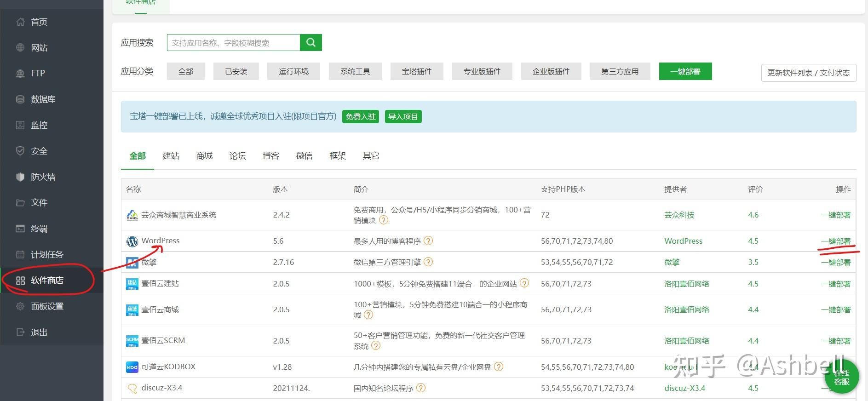Click 一键部署 link for 壹佰云商城

(x=836, y=309)
